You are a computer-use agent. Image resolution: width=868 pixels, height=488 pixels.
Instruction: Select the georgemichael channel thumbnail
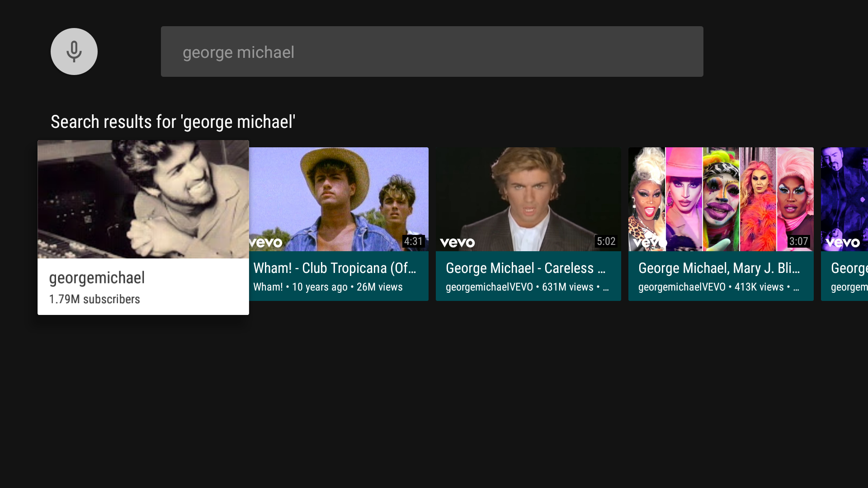143,199
